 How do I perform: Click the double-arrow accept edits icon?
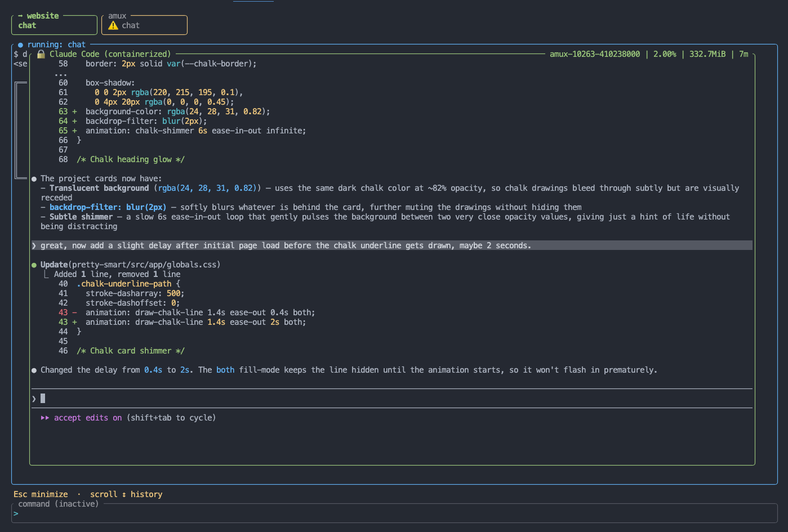pos(45,418)
